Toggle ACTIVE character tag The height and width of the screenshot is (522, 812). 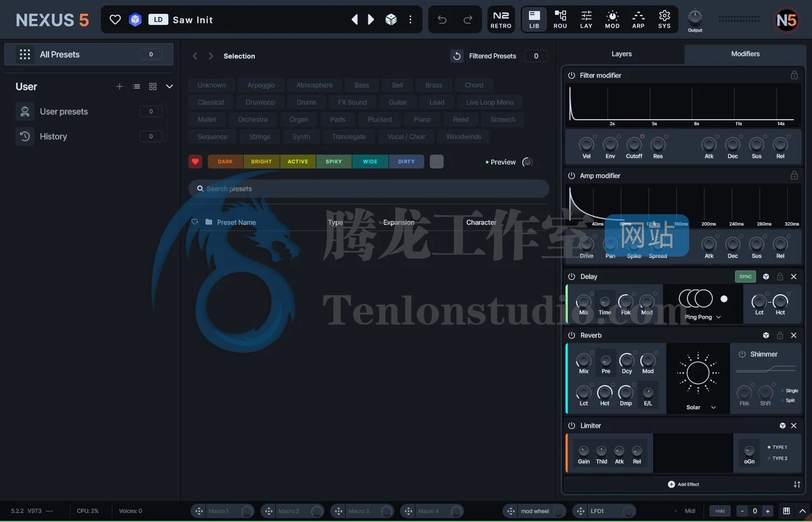pos(297,162)
